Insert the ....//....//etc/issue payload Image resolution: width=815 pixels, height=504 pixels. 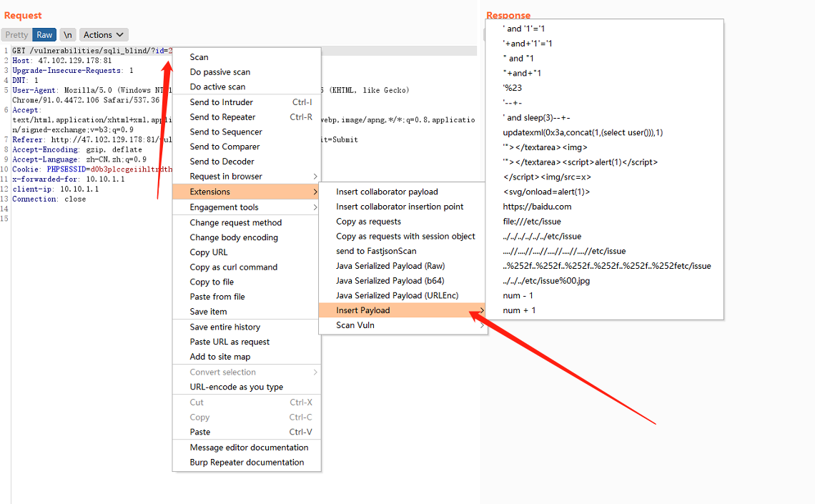(x=605, y=251)
